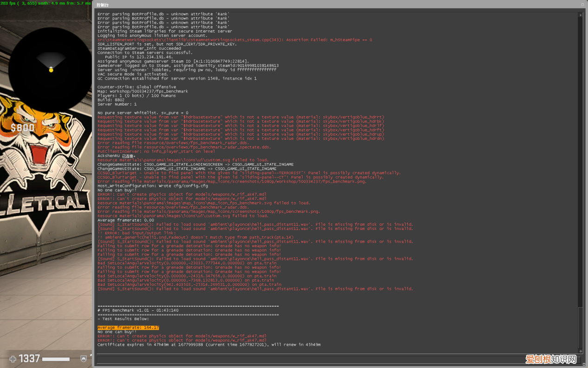Click the health cross icon

click(x=13, y=359)
